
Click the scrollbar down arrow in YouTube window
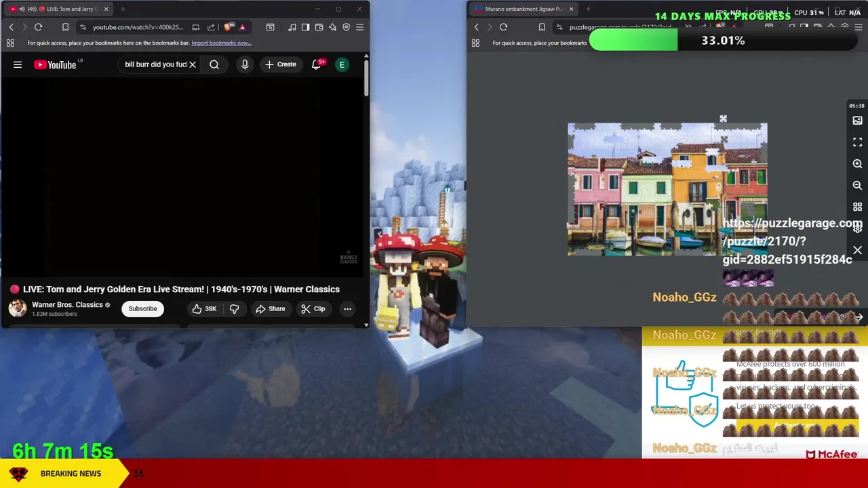pos(366,325)
